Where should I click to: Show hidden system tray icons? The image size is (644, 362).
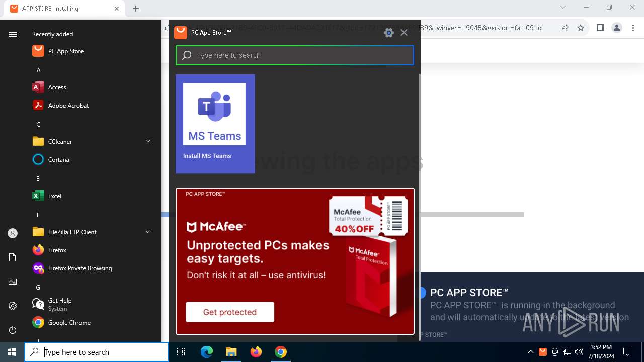[530, 352]
